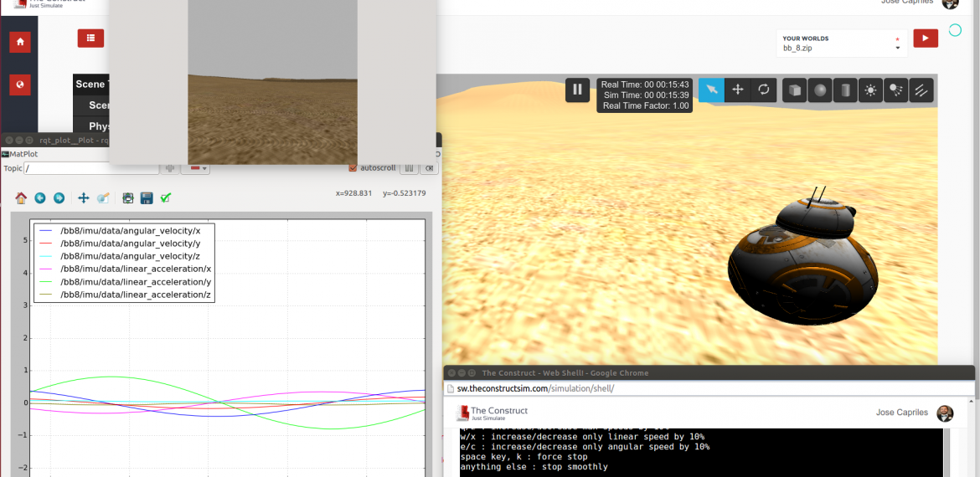Go back to previous plot view
The height and width of the screenshot is (477, 980).
[x=40, y=198]
